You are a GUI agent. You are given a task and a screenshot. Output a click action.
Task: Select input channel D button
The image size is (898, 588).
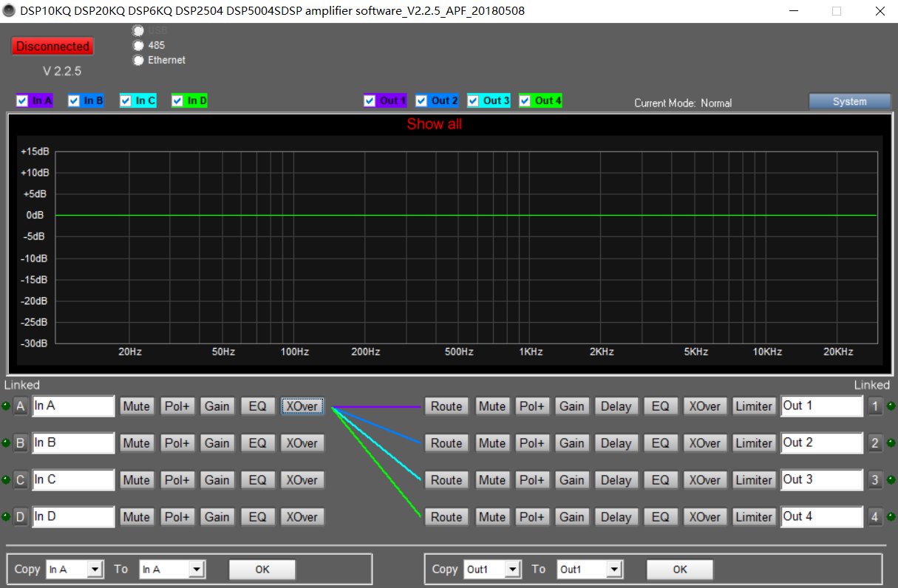tap(21, 517)
